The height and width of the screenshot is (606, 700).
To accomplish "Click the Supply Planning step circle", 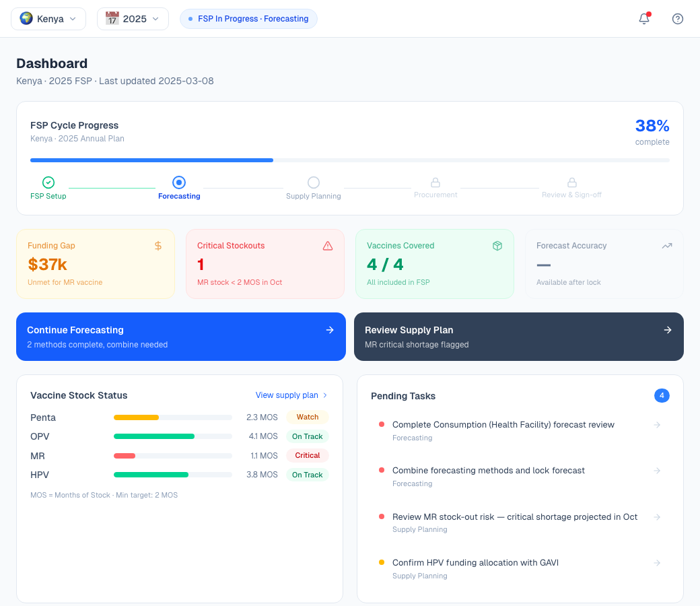I will pos(314,182).
